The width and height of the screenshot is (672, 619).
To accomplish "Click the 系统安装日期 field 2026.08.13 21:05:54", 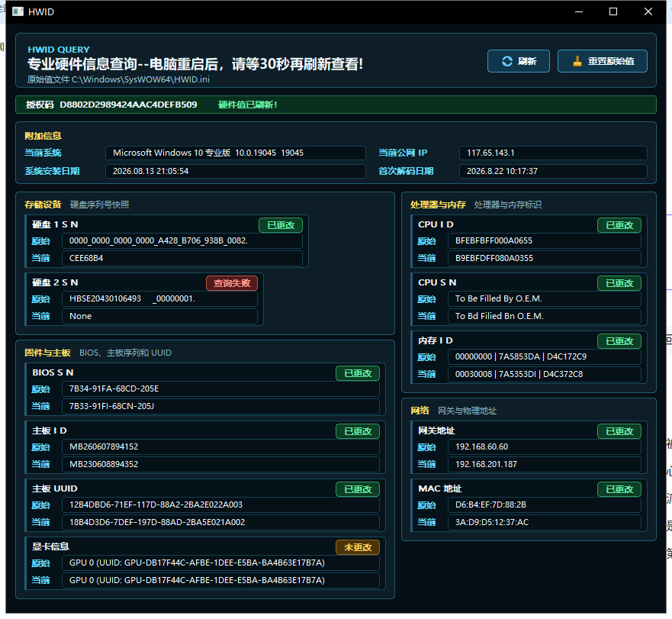I will point(235,171).
